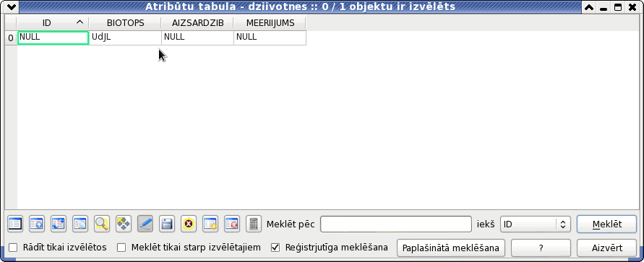
Task: Focus the Meklēt pēc search field
Action: coord(396,224)
